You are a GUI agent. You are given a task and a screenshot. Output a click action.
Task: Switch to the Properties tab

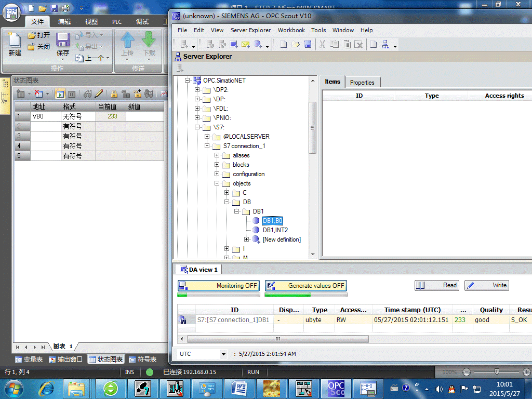tap(362, 83)
